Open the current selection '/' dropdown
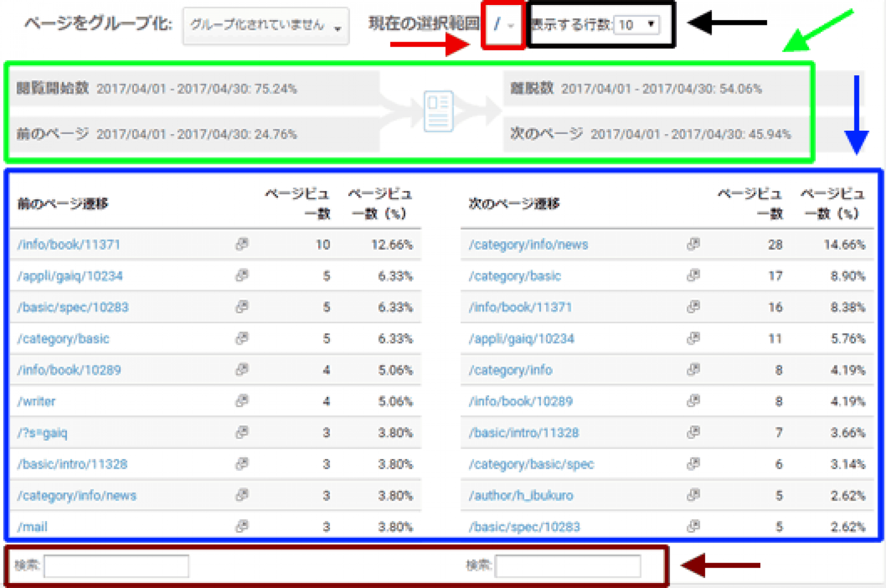 (x=503, y=25)
